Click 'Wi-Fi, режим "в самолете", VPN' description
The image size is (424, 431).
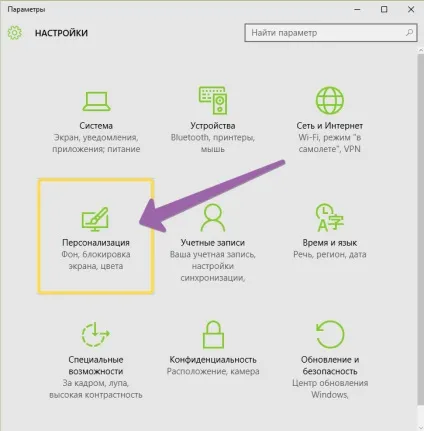click(330, 143)
